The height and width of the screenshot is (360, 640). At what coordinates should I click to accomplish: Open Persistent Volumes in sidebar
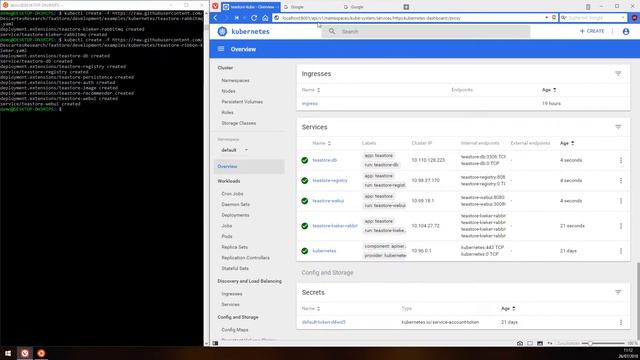pos(242,102)
